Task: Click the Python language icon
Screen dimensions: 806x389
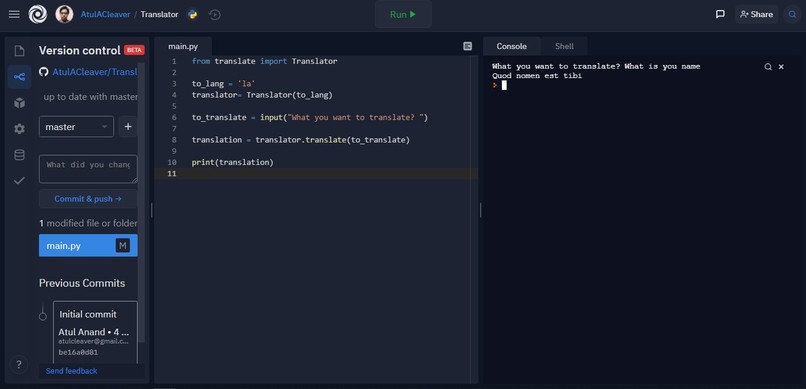Action: click(193, 14)
